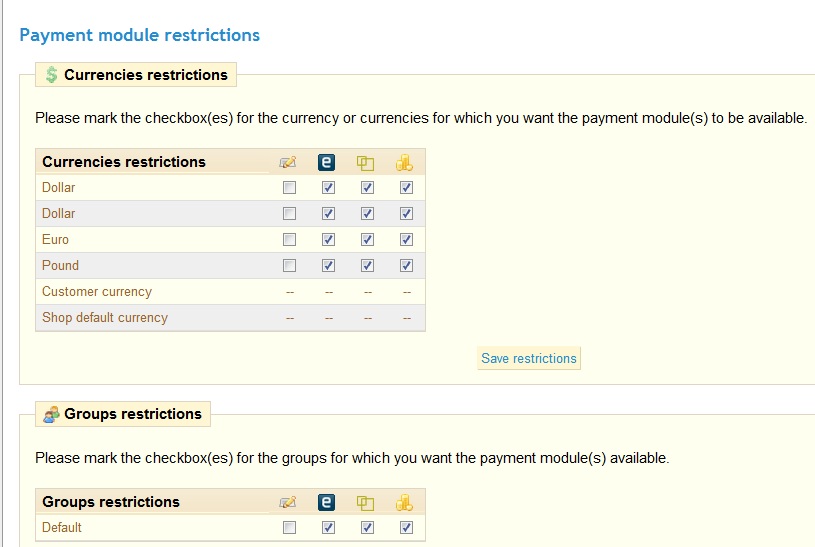815x547 pixels.
Task: Uncheck the gold coins checkbox for Euro
Action: point(406,240)
